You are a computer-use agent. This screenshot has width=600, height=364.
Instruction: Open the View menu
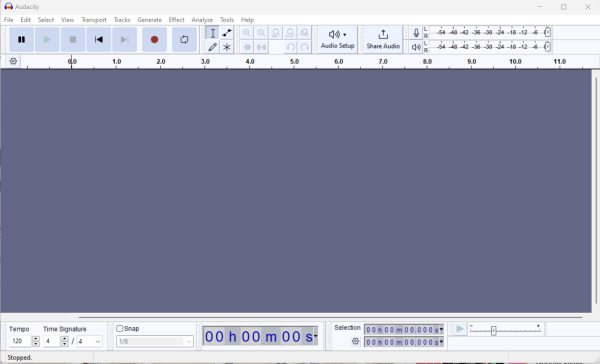67,20
